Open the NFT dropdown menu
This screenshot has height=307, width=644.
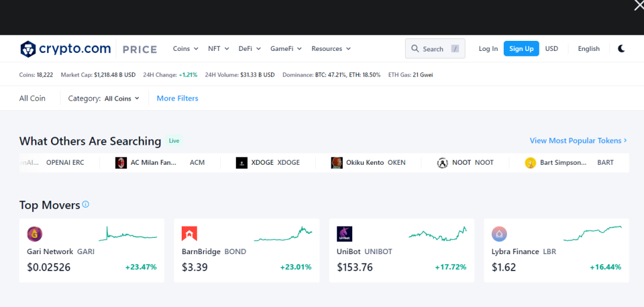pos(218,48)
